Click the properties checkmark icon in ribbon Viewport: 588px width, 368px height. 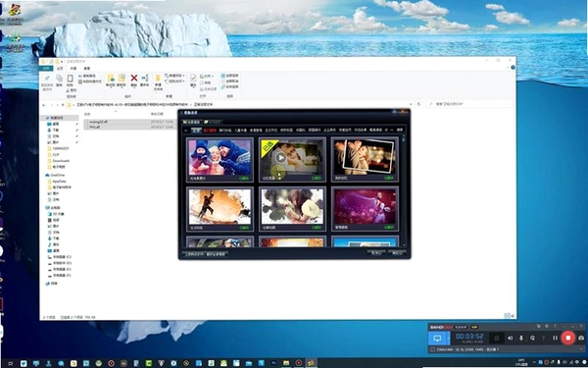(x=193, y=79)
